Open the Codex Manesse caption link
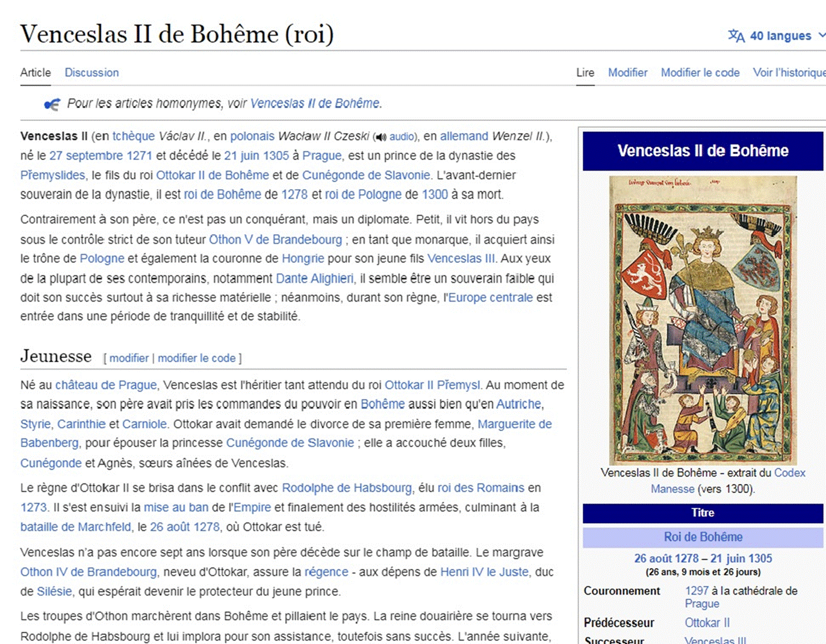Screen dimensions: 826x644 (x=790, y=473)
